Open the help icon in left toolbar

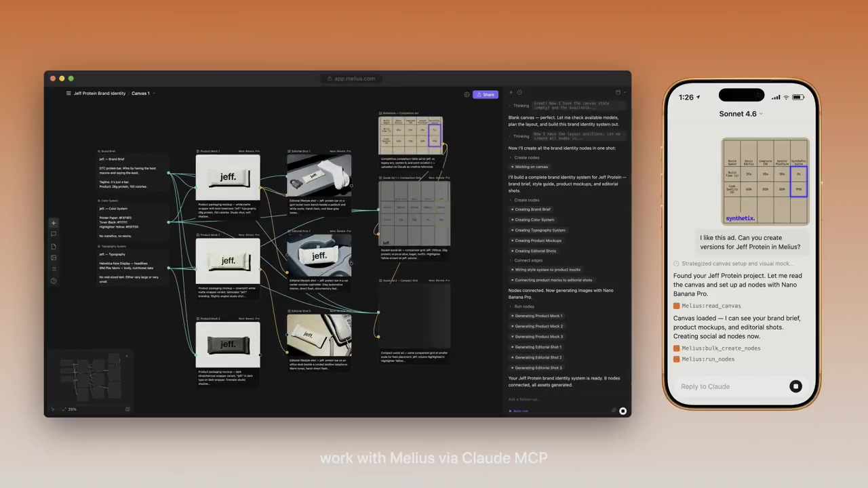[54, 281]
